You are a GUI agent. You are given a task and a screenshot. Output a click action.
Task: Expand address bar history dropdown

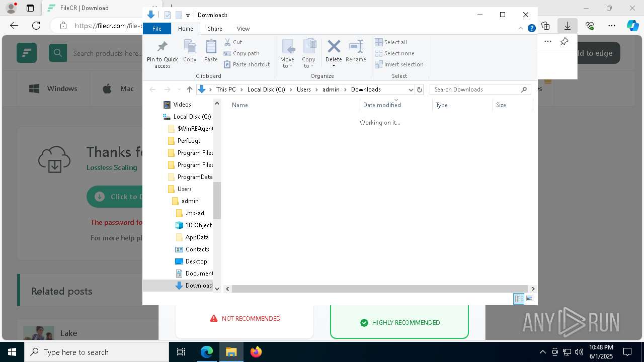tap(411, 89)
